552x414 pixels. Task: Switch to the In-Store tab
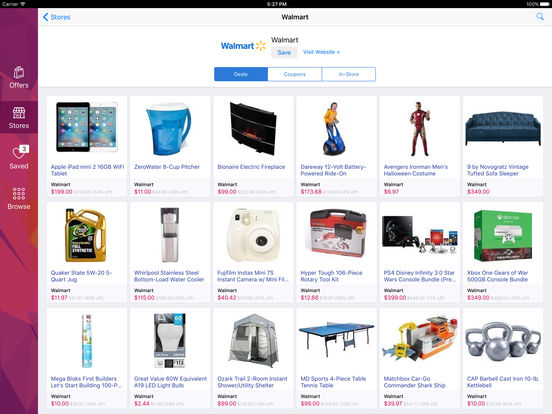[x=349, y=74]
